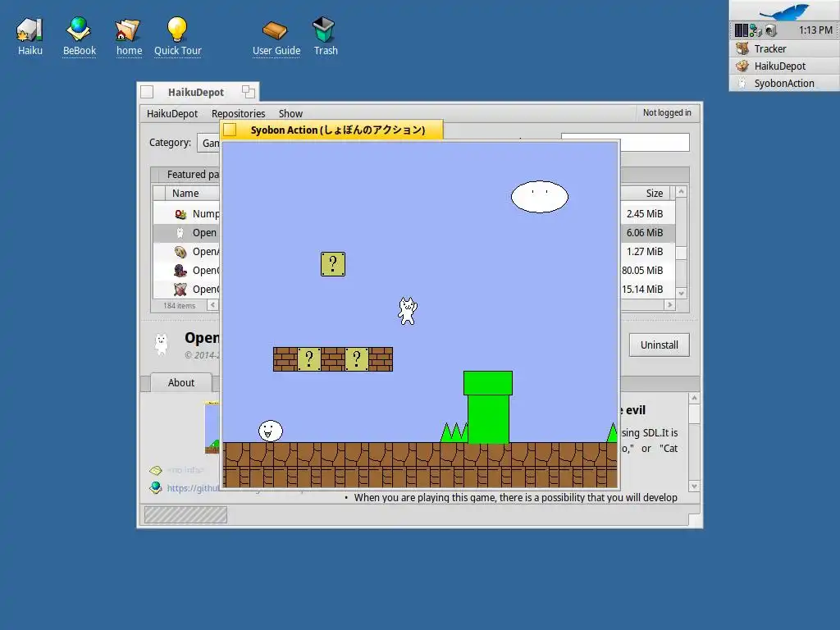
Task: Click the package list scroll right arrow
Action: pos(669,305)
